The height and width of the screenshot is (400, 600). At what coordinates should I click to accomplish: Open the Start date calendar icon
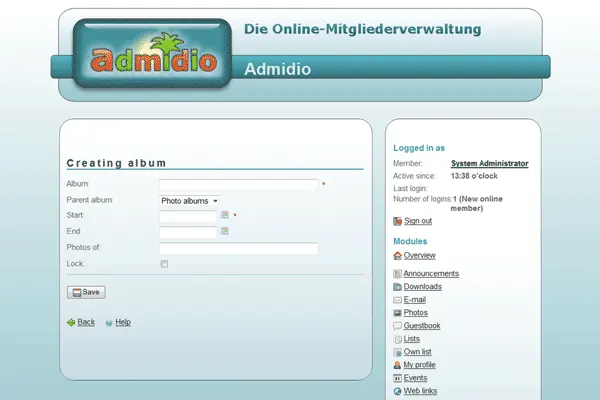[x=225, y=215]
